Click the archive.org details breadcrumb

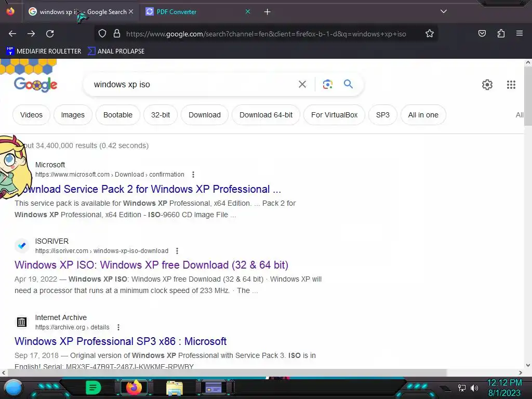[72, 327]
